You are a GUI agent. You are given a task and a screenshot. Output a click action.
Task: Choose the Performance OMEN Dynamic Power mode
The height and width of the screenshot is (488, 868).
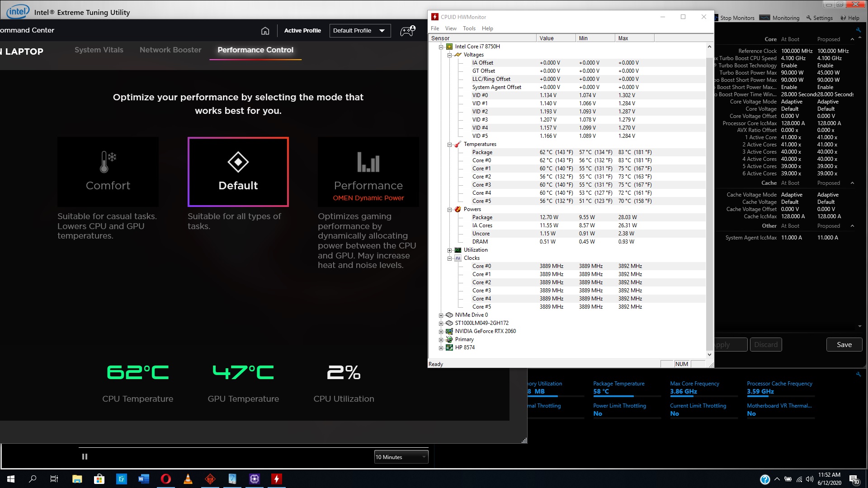click(x=368, y=172)
